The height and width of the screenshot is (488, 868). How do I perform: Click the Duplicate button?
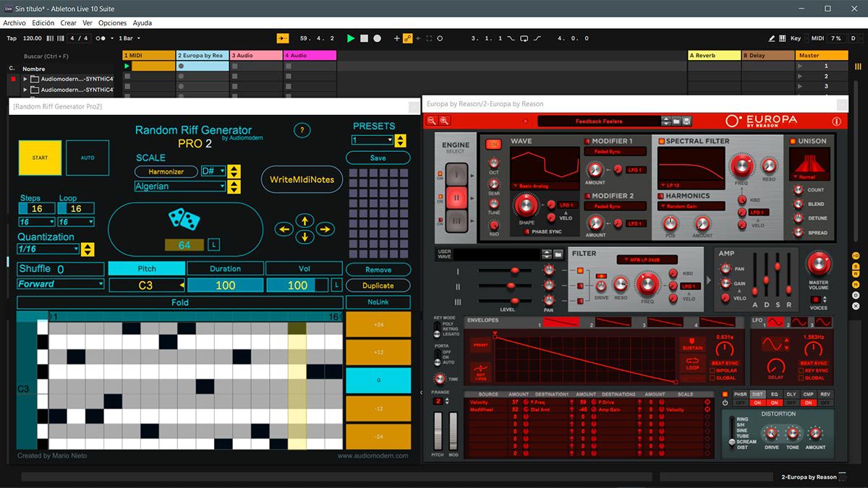coord(378,286)
